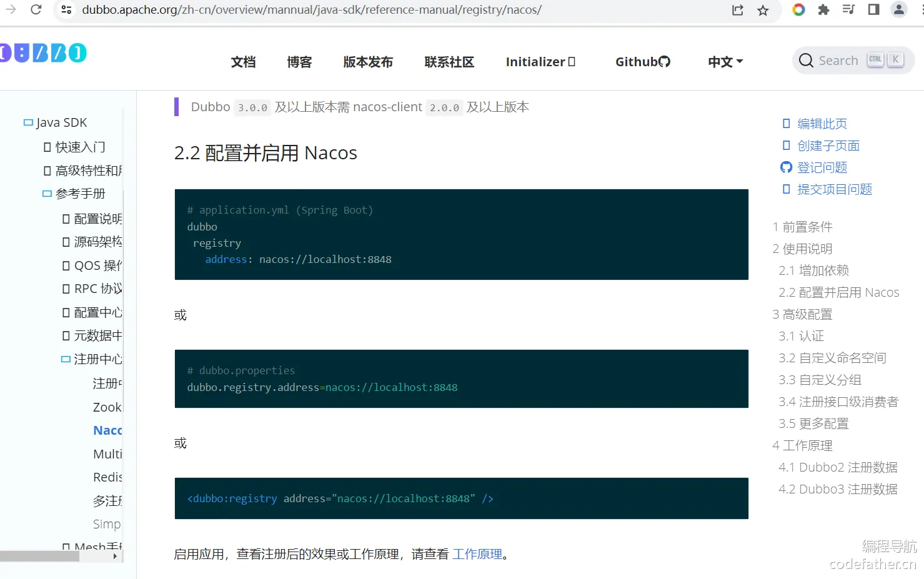Open the 博客 nav menu item
Viewport: 924px width, 579px height.
pyautogui.click(x=300, y=62)
